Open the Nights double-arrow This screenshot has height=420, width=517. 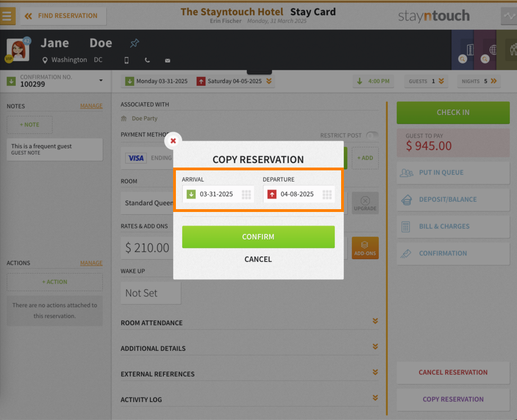pyautogui.click(x=493, y=81)
